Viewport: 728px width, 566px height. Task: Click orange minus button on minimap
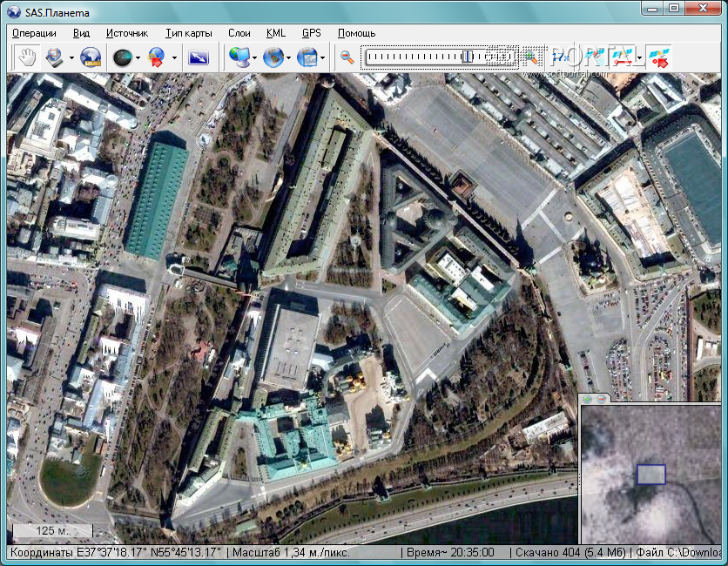pos(600,399)
